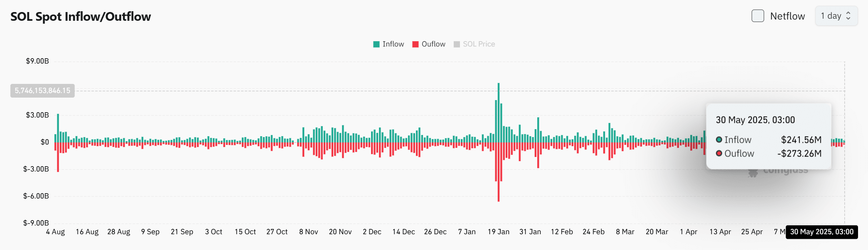Click the deepest red outflow bar at 19 Jan
The height and width of the screenshot is (250, 868).
coord(499,172)
